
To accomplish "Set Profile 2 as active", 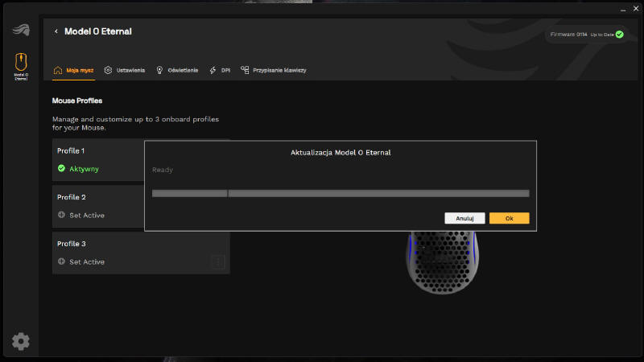I will 81,216.
